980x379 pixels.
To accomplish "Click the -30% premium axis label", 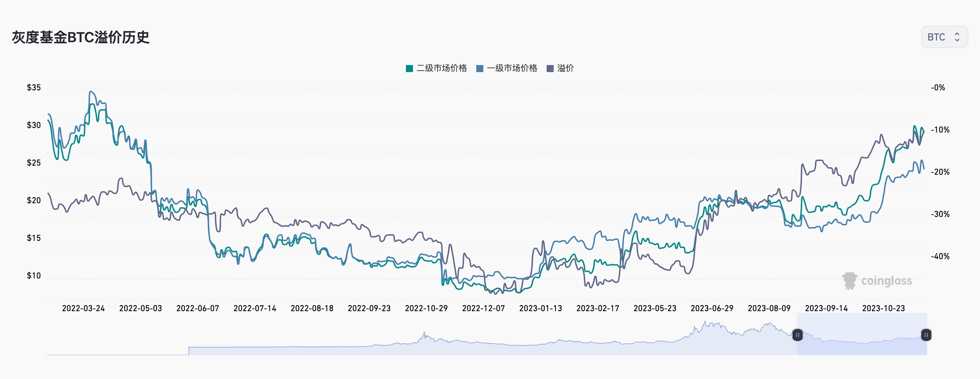I will pos(940,214).
